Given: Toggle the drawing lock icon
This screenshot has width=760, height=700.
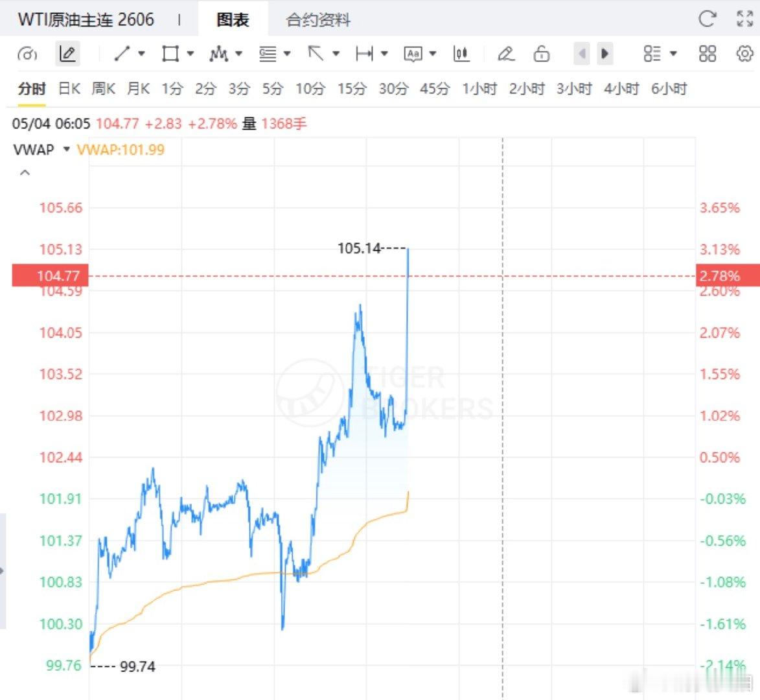Looking at the screenshot, I should point(542,53).
